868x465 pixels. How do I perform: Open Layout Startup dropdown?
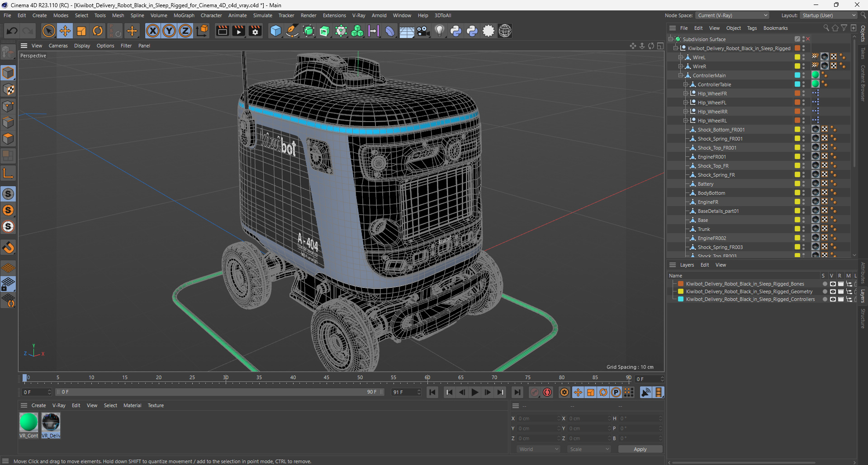(x=829, y=15)
